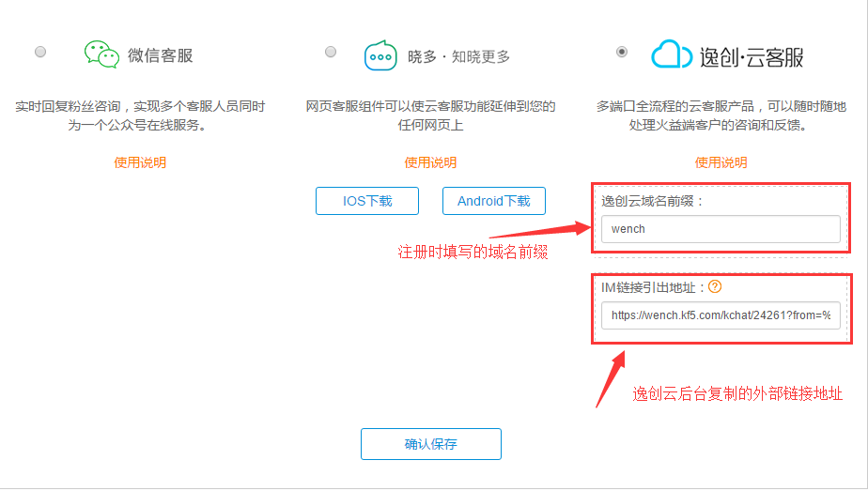This screenshot has height=491, width=868.
Task: Open 使用说明 link under 逸创·云客服
Action: (x=721, y=162)
